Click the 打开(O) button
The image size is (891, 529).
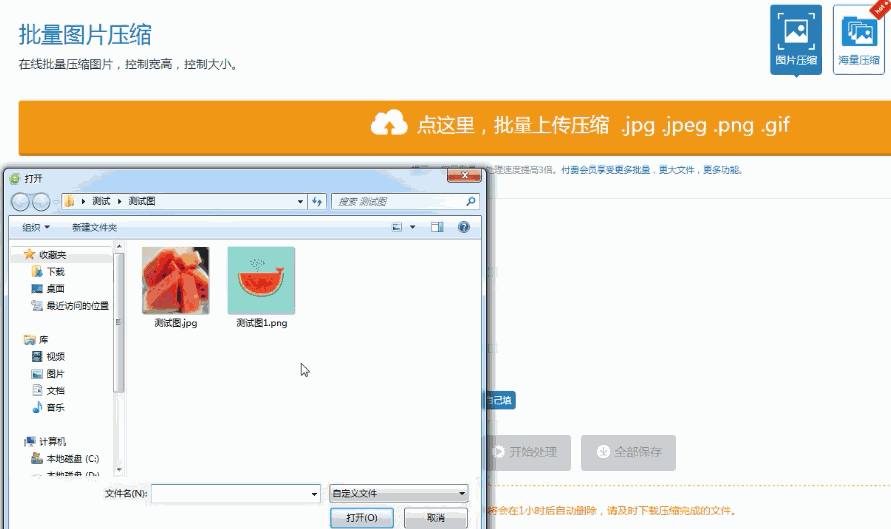coord(362,518)
